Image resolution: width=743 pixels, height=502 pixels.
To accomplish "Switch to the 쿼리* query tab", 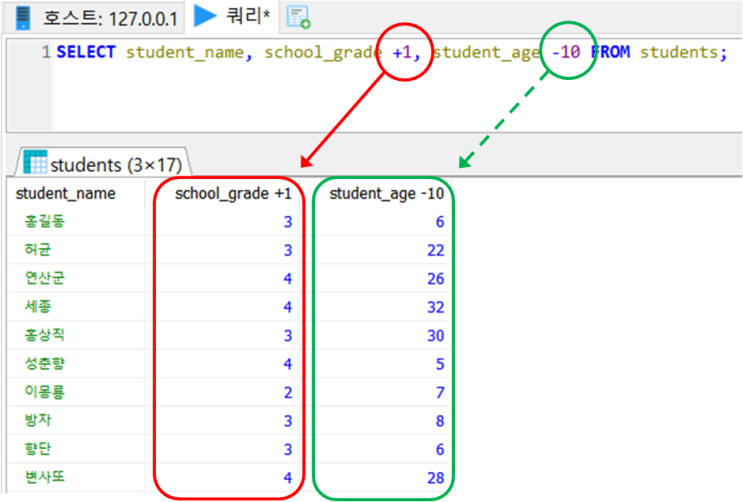I will pyautogui.click(x=232, y=17).
